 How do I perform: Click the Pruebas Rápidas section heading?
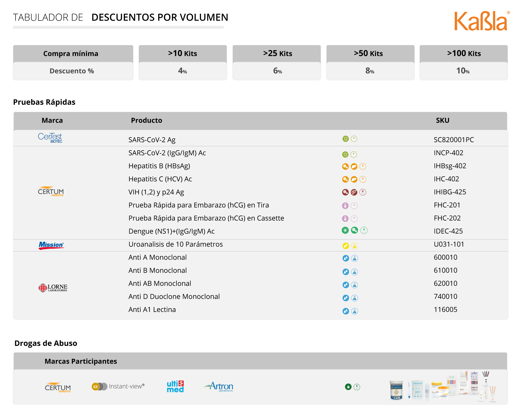click(x=44, y=102)
